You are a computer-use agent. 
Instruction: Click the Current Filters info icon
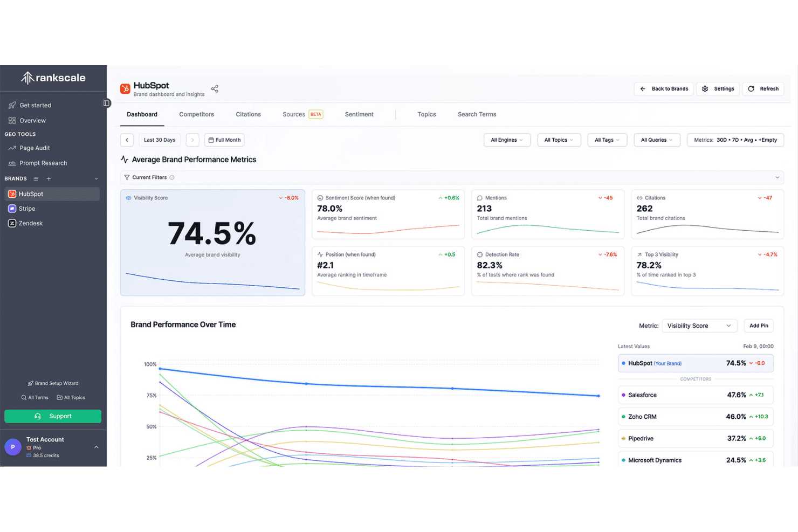point(172,177)
